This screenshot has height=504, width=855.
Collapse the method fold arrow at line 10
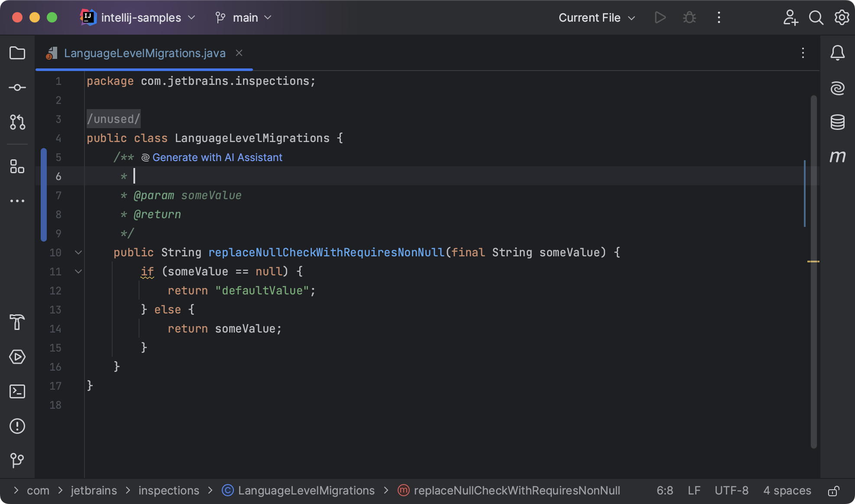[x=78, y=252]
